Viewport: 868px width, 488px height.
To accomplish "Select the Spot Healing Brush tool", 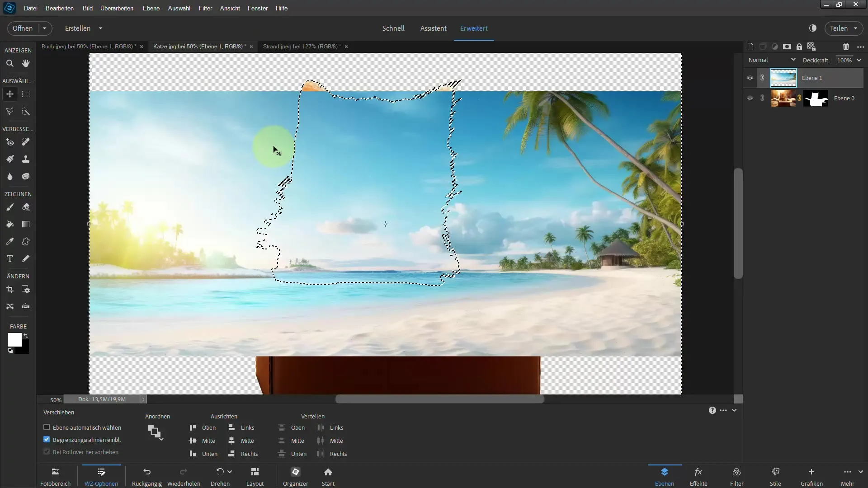I will 26,142.
